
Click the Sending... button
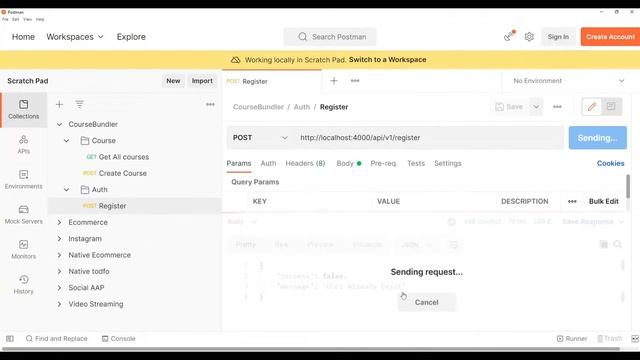coord(598,138)
